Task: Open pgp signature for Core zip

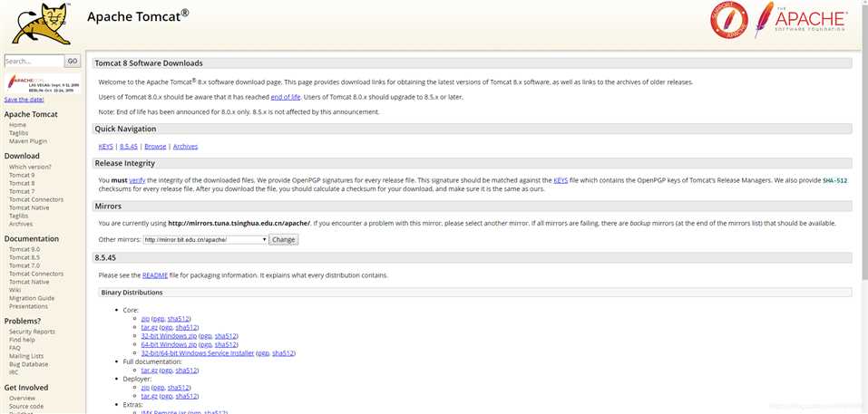Action: pyautogui.click(x=159, y=319)
